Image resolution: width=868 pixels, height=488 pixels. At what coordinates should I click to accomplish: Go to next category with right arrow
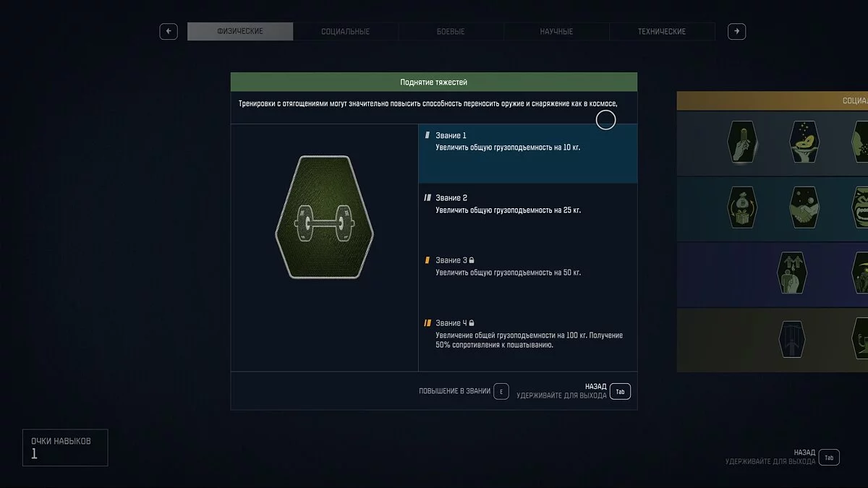(736, 31)
